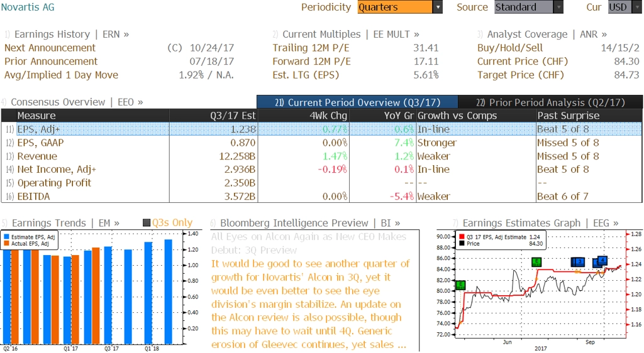644x353 pixels.
Task: Click the orange Bloomberg Intelligence preview text
Action: (x=311, y=304)
